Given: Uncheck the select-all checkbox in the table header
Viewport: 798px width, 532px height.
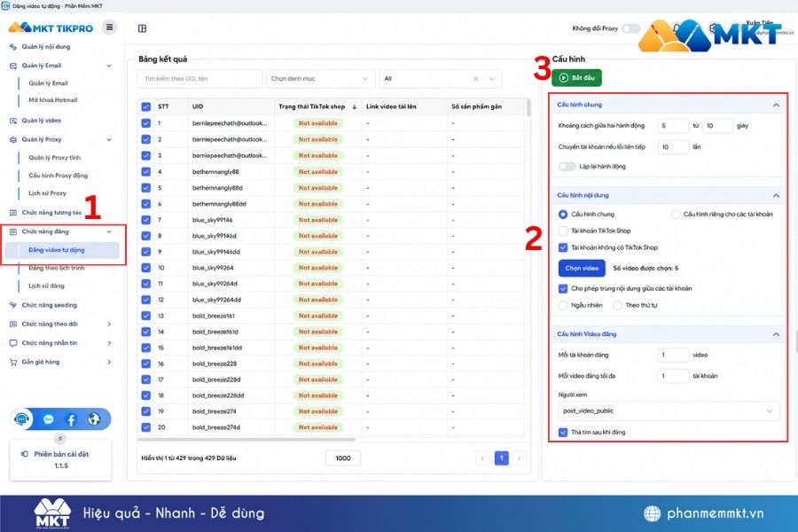Looking at the screenshot, I should (146, 107).
